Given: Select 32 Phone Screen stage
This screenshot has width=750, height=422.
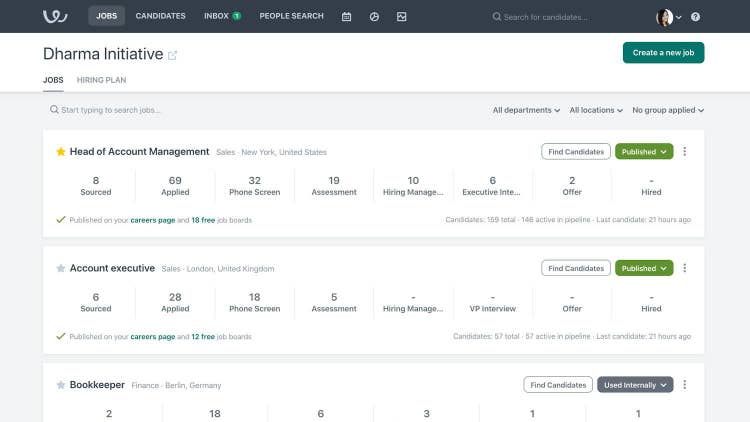Looking at the screenshot, I should [254, 186].
